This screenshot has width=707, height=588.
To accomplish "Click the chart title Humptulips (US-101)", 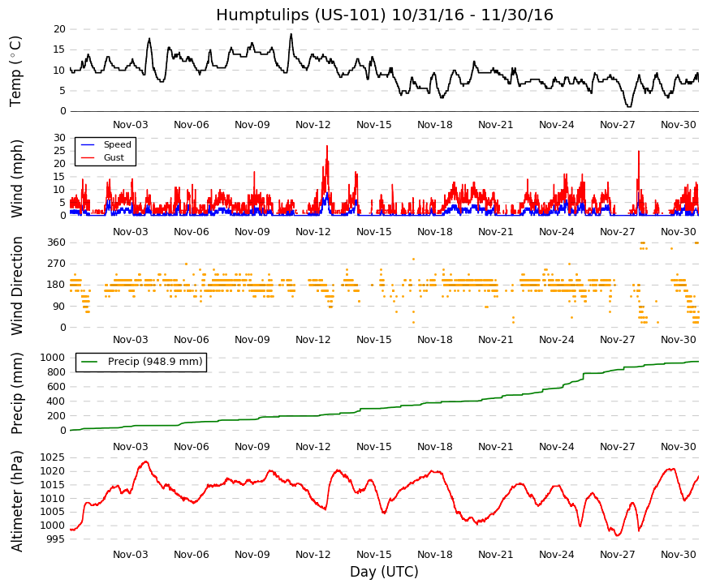I will 301,15.
